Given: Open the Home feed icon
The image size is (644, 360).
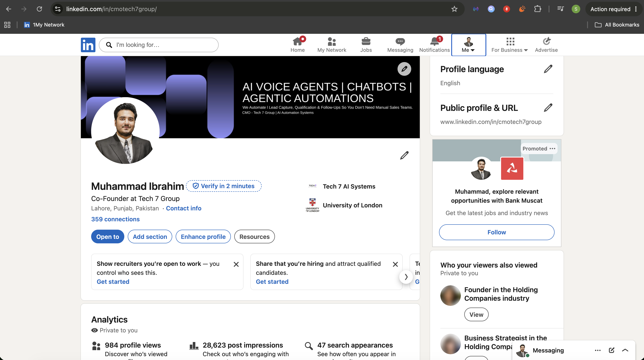Looking at the screenshot, I should point(297,45).
